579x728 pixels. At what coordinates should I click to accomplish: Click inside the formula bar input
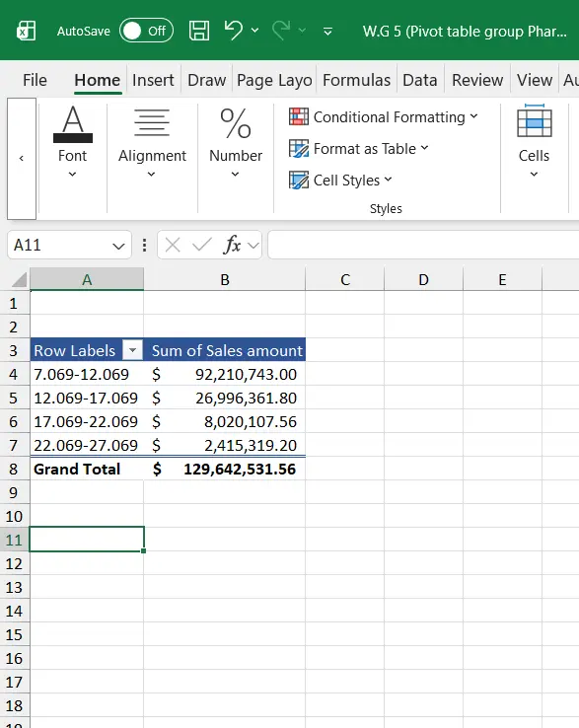pyautogui.click(x=423, y=245)
